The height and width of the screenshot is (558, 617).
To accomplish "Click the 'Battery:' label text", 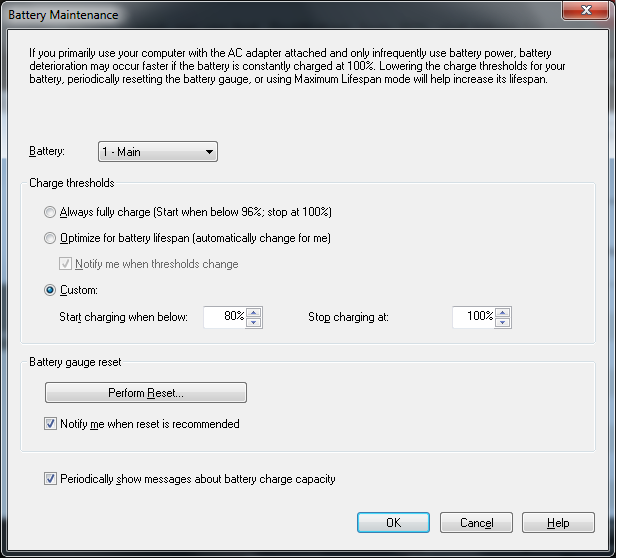I will click(x=47, y=151).
